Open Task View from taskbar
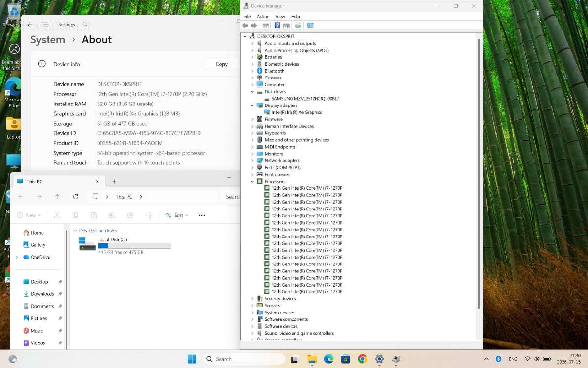Image resolution: width=588 pixels, height=368 pixels. coord(294,359)
